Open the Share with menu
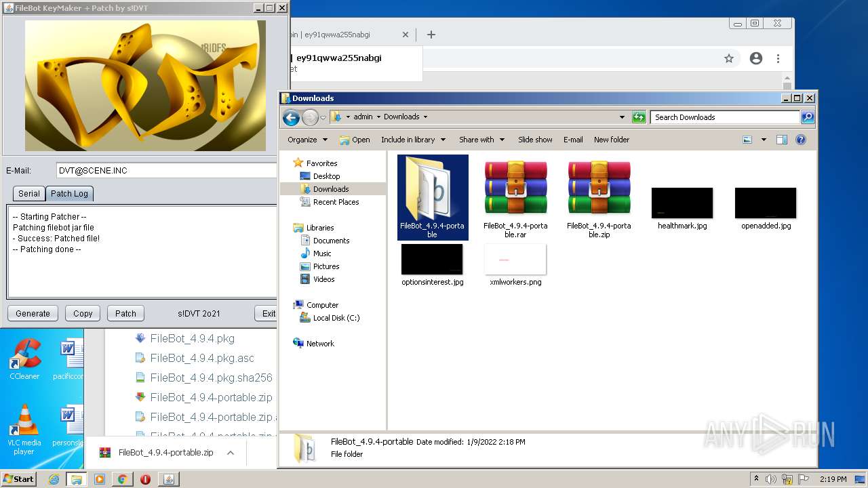The width and height of the screenshot is (868, 488). pyautogui.click(x=481, y=140)
